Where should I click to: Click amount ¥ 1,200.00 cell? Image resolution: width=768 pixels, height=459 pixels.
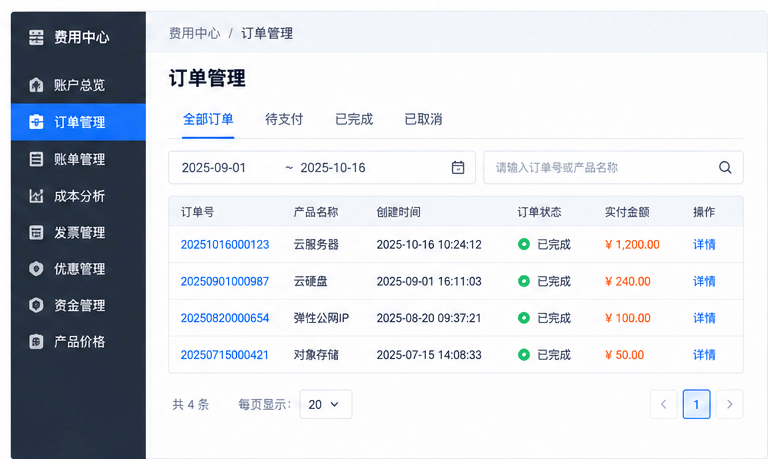632,244
